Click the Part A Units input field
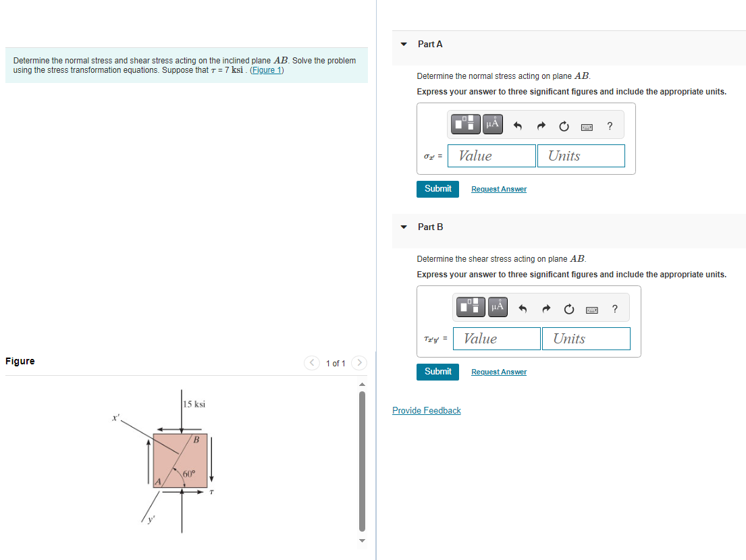This screenshot has height=560, width=746. coord(581,156)
